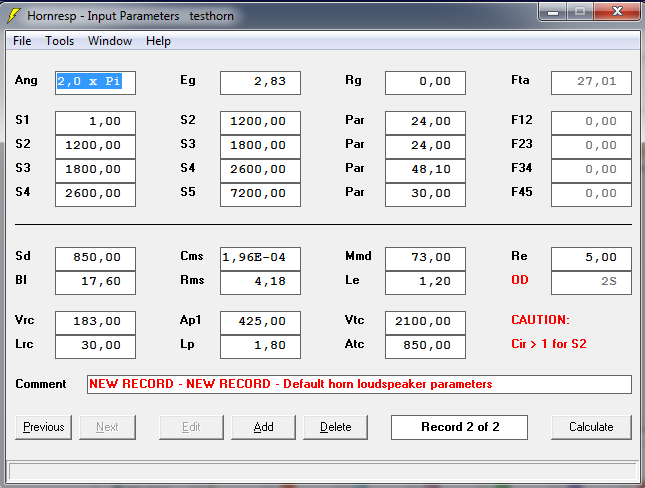The width and height of the screenshot is (645, 488).
Task: Select the Sd field with 850,00
Action: coord(95,259)
